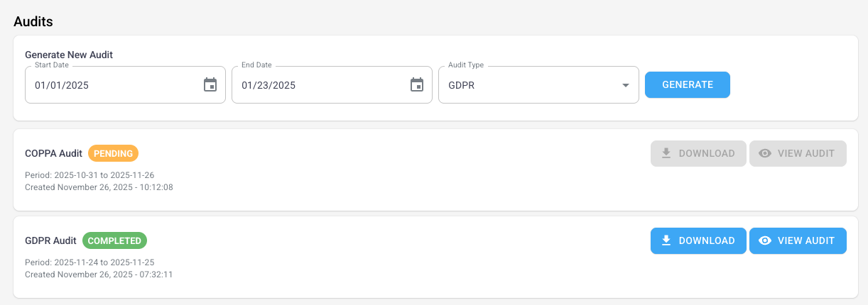The image size is (868, 305).
Task: Open the Start Date calendar picker icon
Action: pyautogui.click(x=210, y=85)
